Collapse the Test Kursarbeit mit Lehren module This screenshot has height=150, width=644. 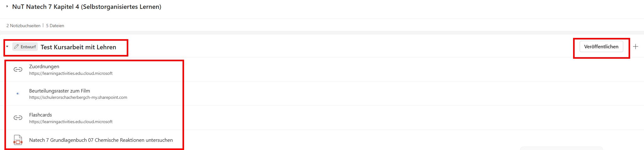point(7,47)
